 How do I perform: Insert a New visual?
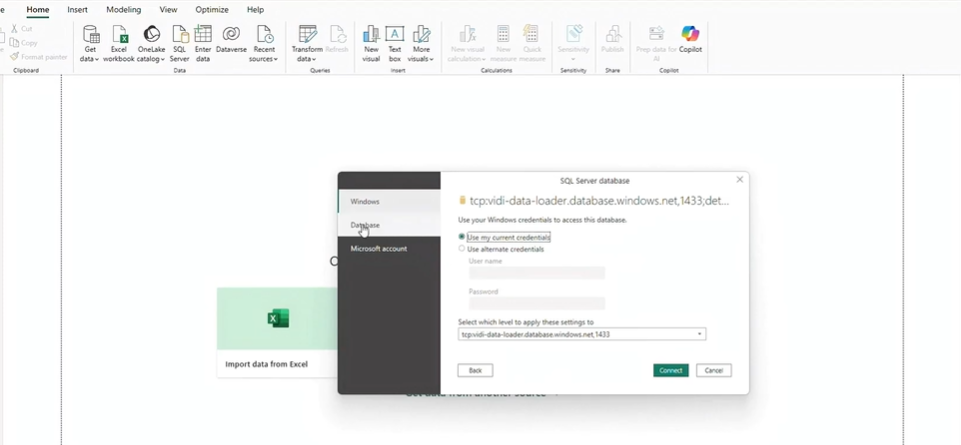371,44
